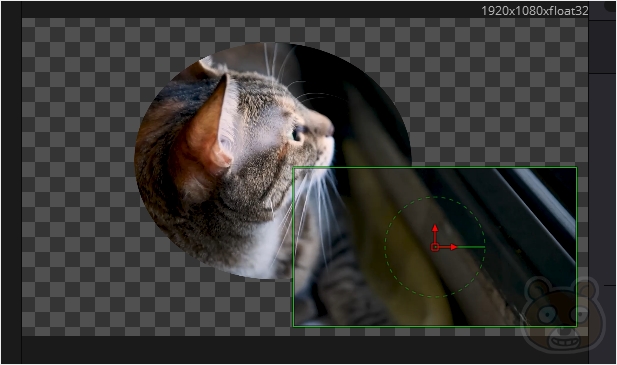617x365 pixels.
Task: Select the red square center handle of the transform gizmo
Action: tap(435, 247)
